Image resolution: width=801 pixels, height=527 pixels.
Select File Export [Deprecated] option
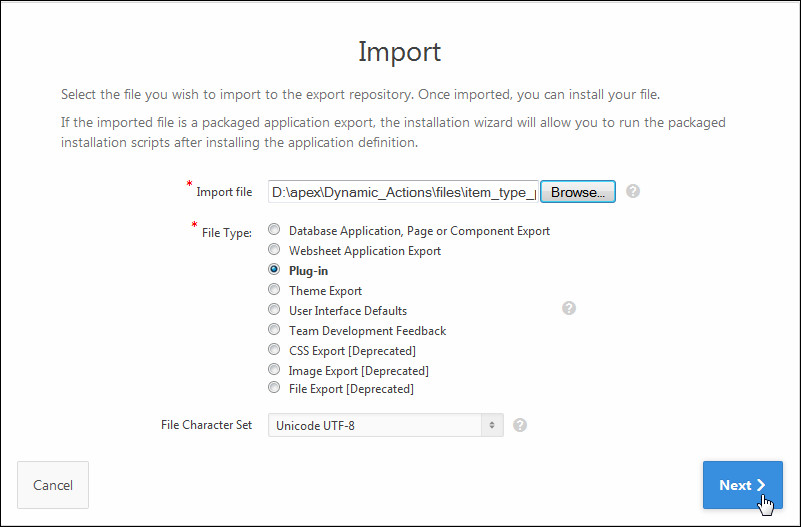tap(274, 388)
